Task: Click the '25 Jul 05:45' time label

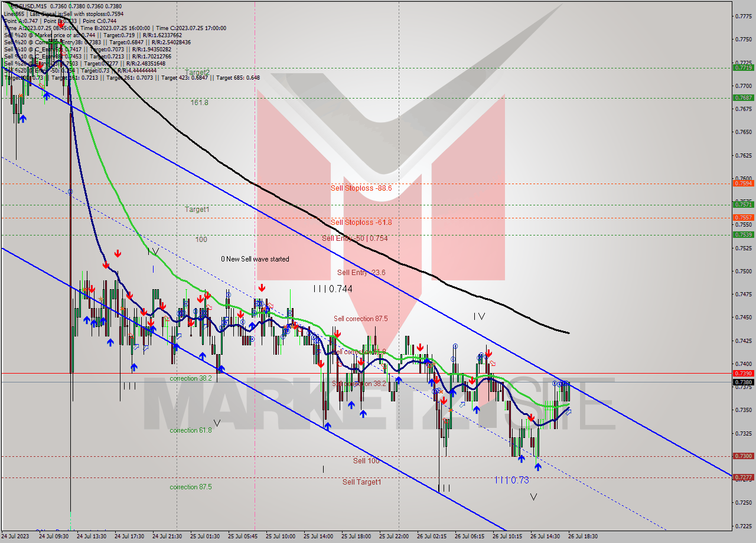Action: [243, 537]
